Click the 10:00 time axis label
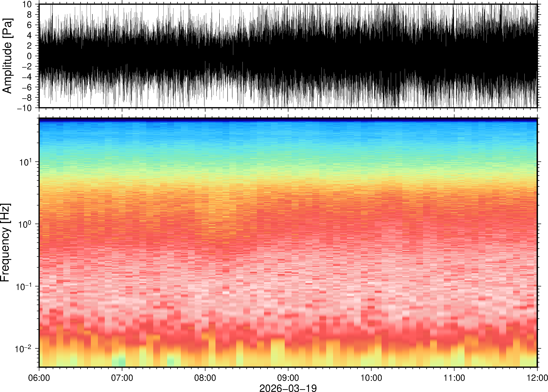This screenshot has height=392, width=548. [371, 378]
